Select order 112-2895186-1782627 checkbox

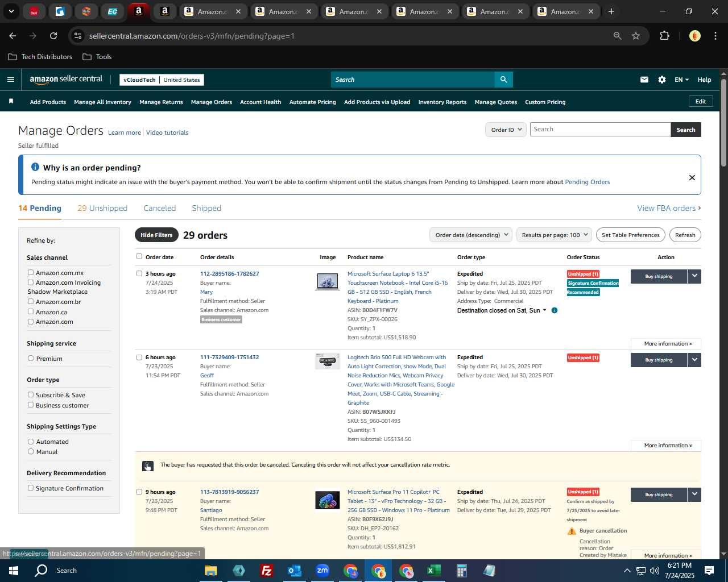(x=139, y=273)
